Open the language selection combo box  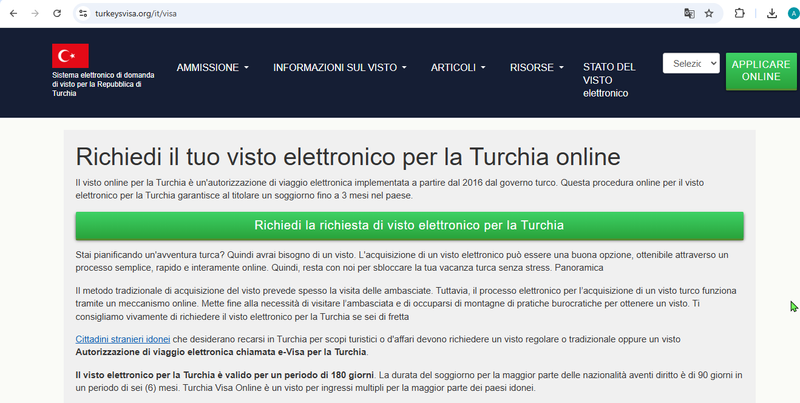[x=691, y=63]
